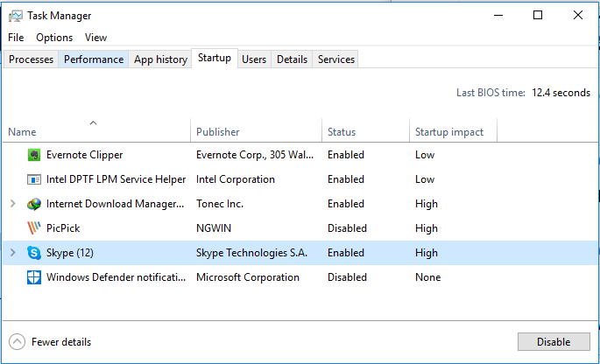Click Skype's High startup impact cell
Viewport: 600px width, 364px height.
click(427, 253)
